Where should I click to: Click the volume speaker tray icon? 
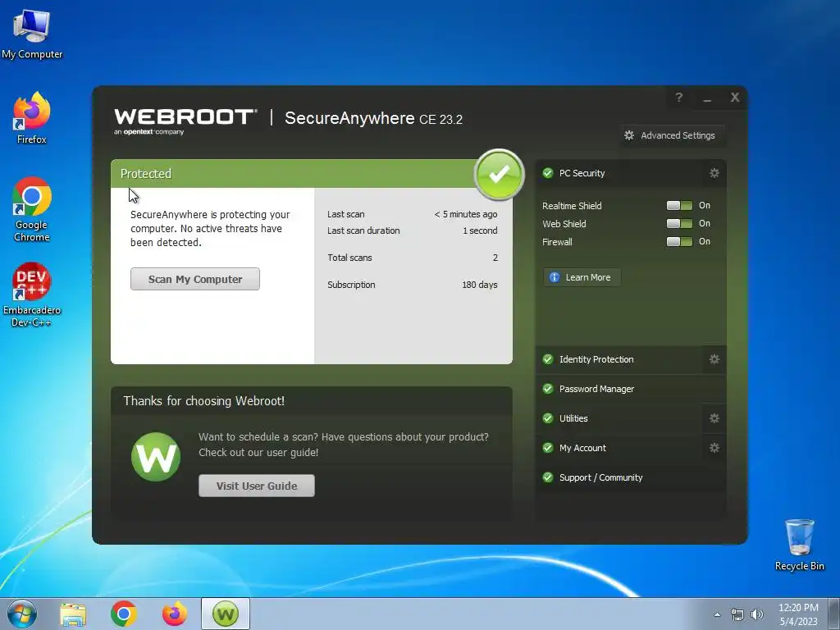click(757, 614)
